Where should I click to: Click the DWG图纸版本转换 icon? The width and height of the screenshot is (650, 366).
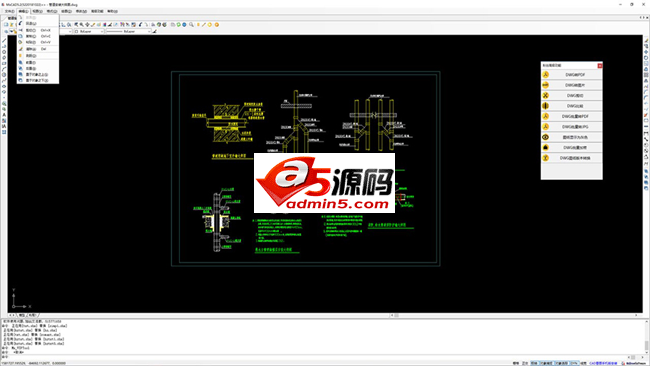click(x=546, y=158)
